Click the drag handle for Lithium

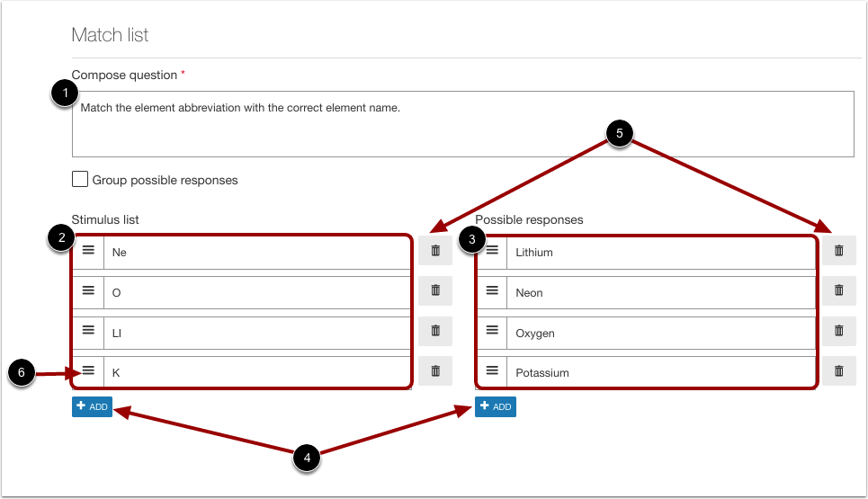pyautogui.click(x=492, y=251)
